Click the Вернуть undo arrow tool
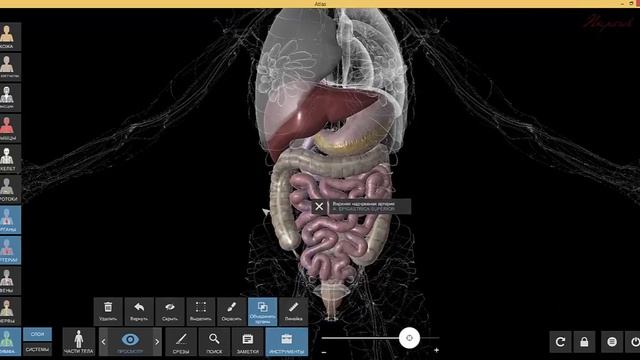The height and width of the screenshot is (360, 640). click(139, 311)
